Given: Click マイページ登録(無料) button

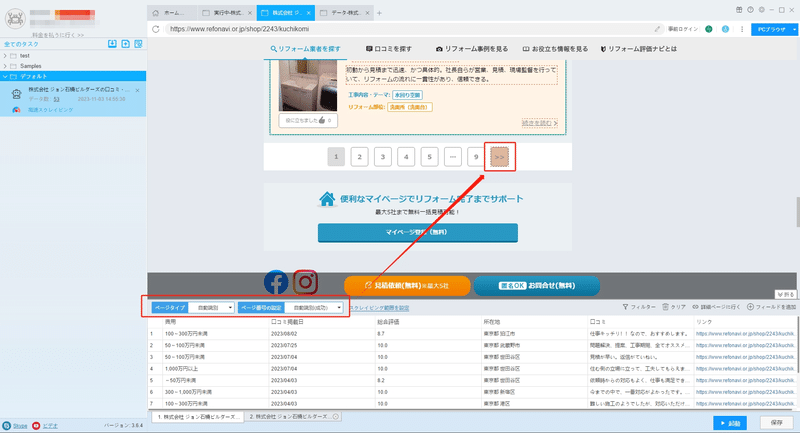Looking at the screenshot, I should tap(417, 233).
